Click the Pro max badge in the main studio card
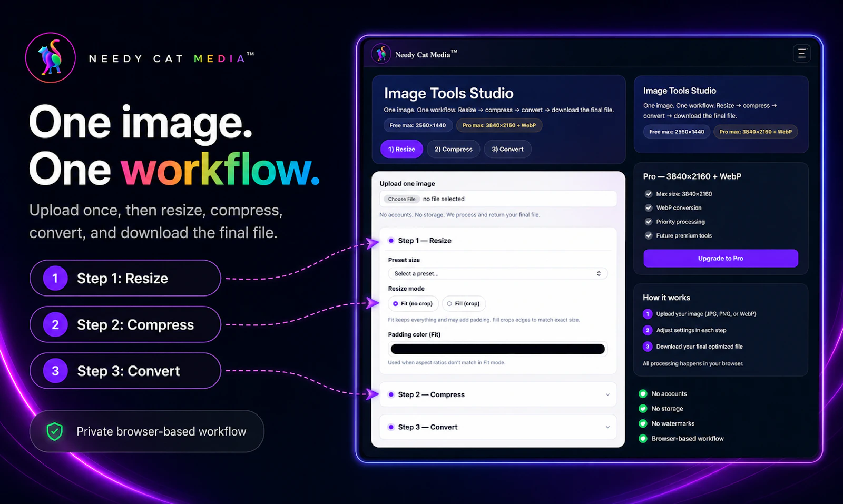 [x=499, y=125]
